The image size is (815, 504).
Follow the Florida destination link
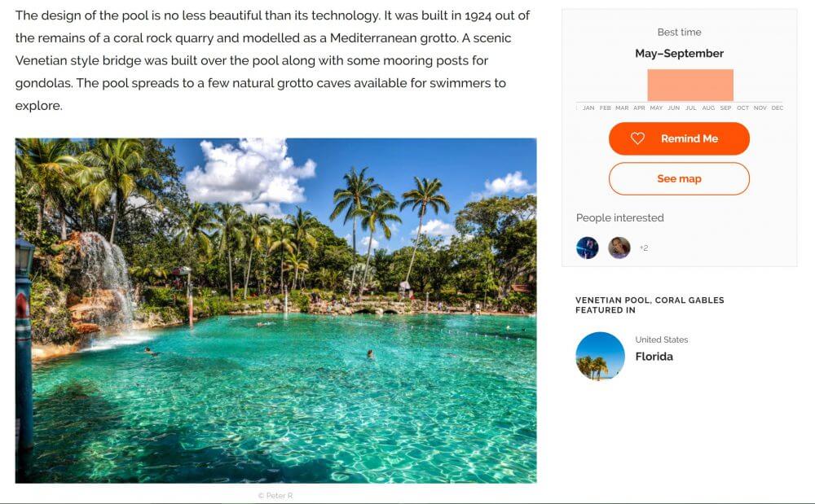654,357
